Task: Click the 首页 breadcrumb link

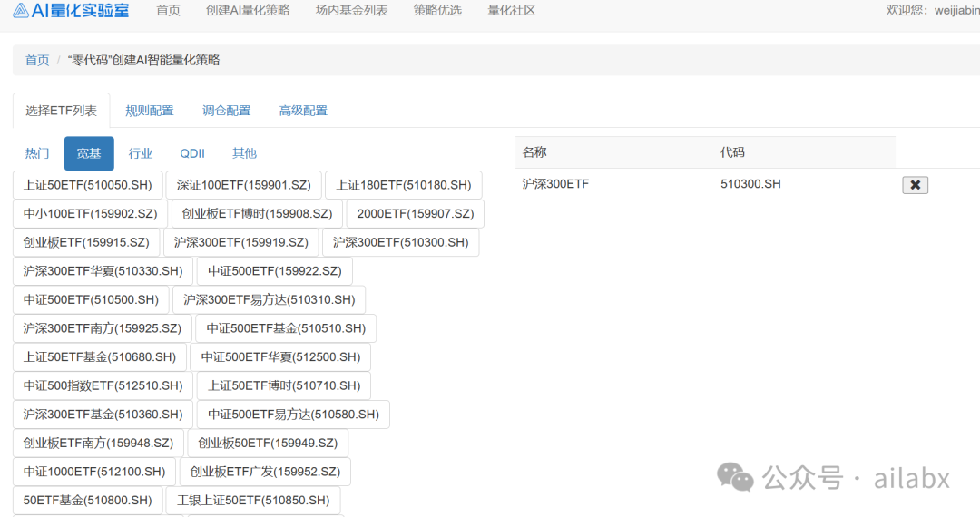Action: (x=37, y=60)
